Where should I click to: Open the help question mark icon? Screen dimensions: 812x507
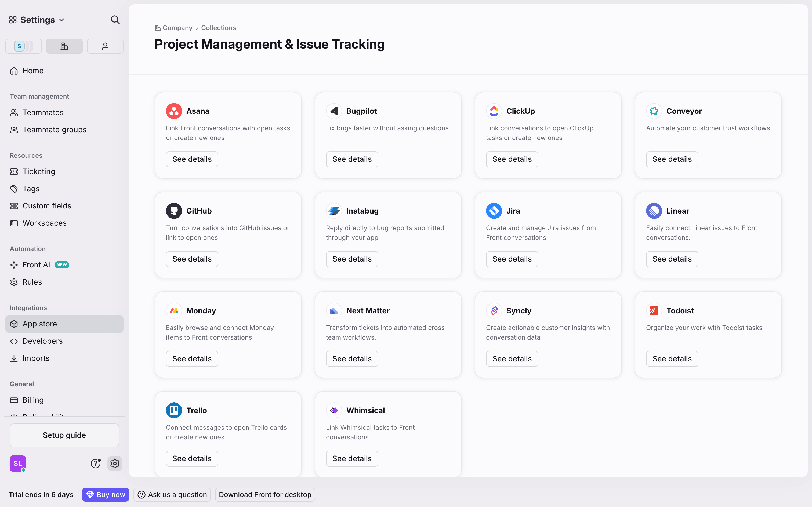96,464
